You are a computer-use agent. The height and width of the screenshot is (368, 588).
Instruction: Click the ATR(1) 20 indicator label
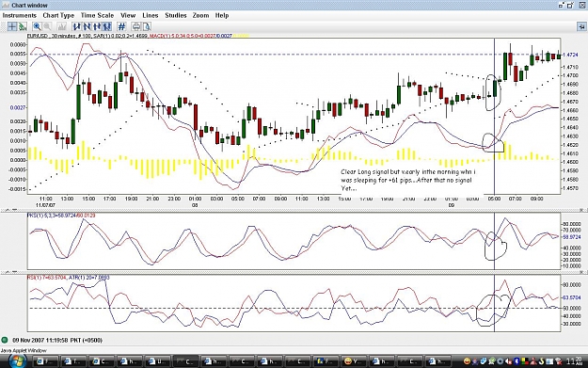click(88, 278)
